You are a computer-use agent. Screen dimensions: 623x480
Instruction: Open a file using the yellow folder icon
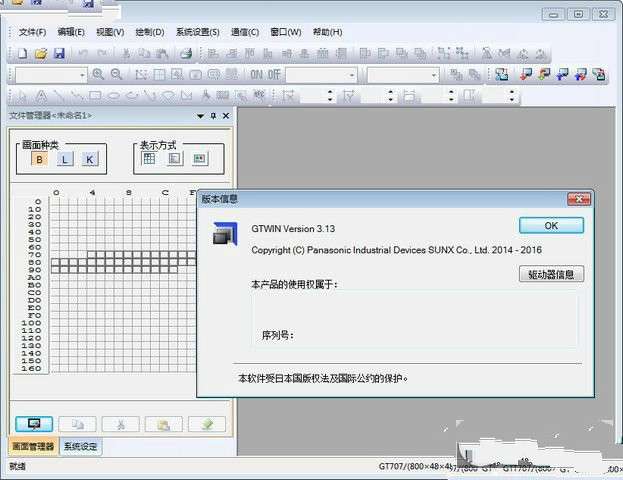pos(41,53)
